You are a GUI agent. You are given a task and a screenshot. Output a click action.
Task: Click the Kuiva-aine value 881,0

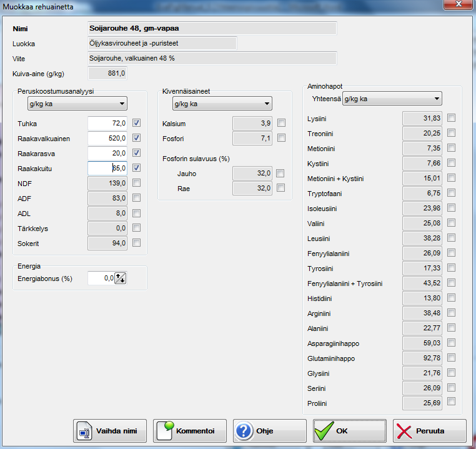click(x=107, y=74)
